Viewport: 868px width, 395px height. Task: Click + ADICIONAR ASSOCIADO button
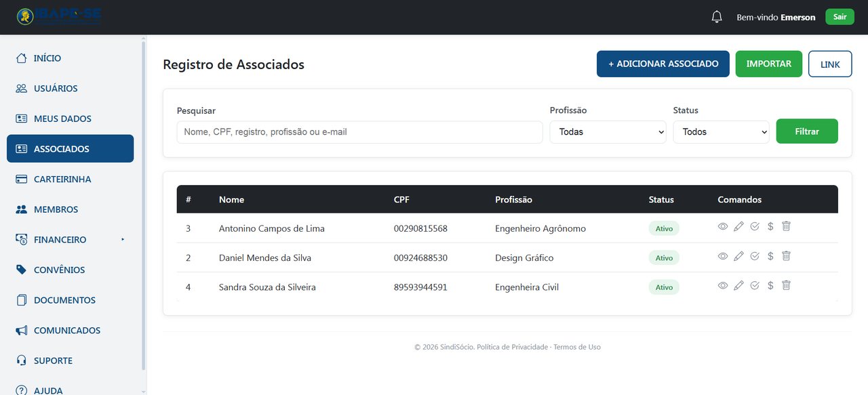(x=663, y=64)
